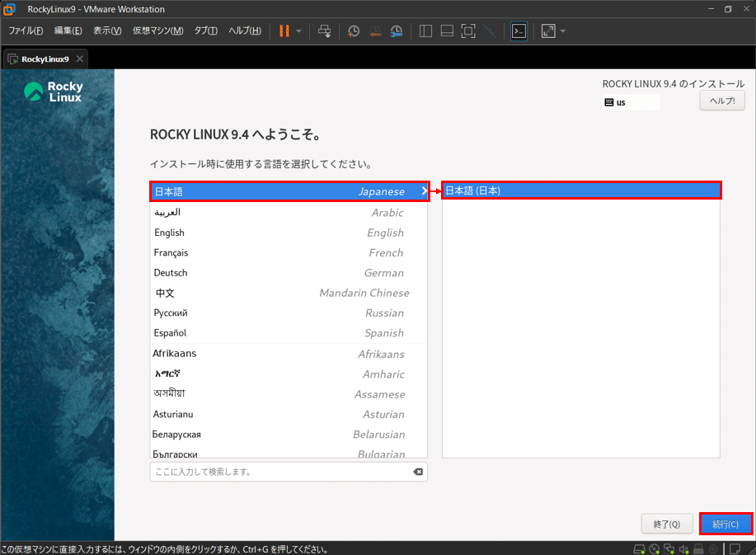Screen dimensions: 756x555
Task: Click the sound card speaker status icon
Action: point(683,548)
